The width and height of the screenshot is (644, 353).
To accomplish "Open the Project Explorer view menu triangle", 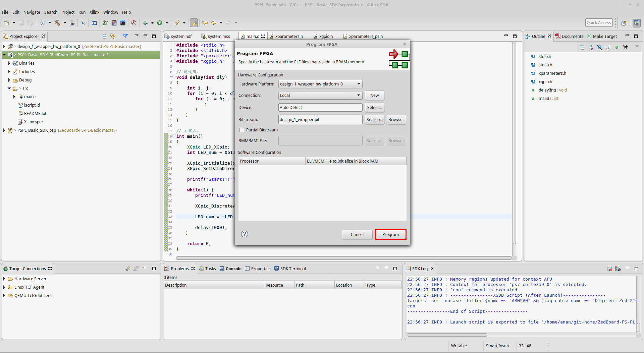I will pyautogui.click(x=137, y=36).
